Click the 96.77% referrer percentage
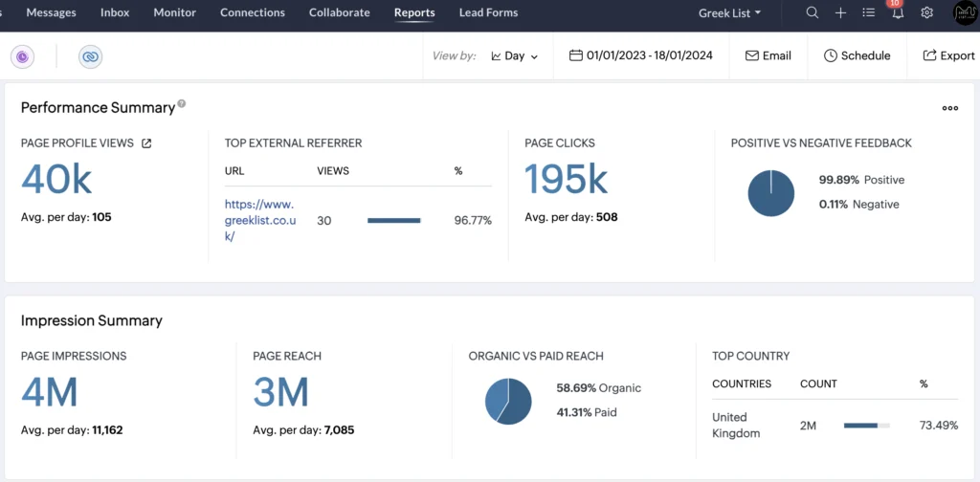Viewport: 980px width, 482px height. coord(473,220)
